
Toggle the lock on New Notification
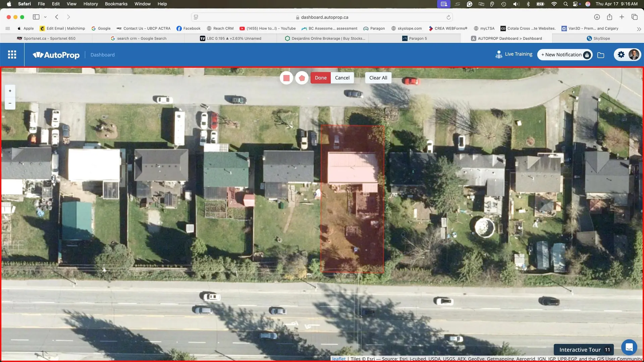click(x=587, y=54)
